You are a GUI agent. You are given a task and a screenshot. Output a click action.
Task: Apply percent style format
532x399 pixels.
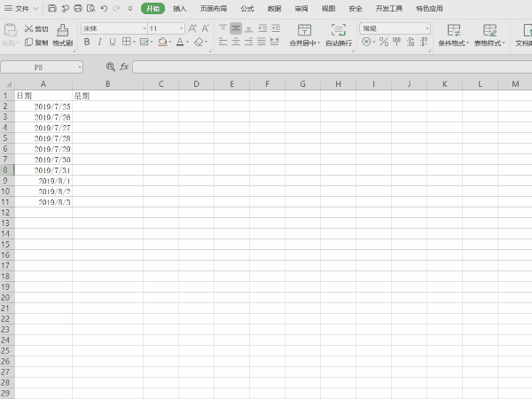click(384, 42)
